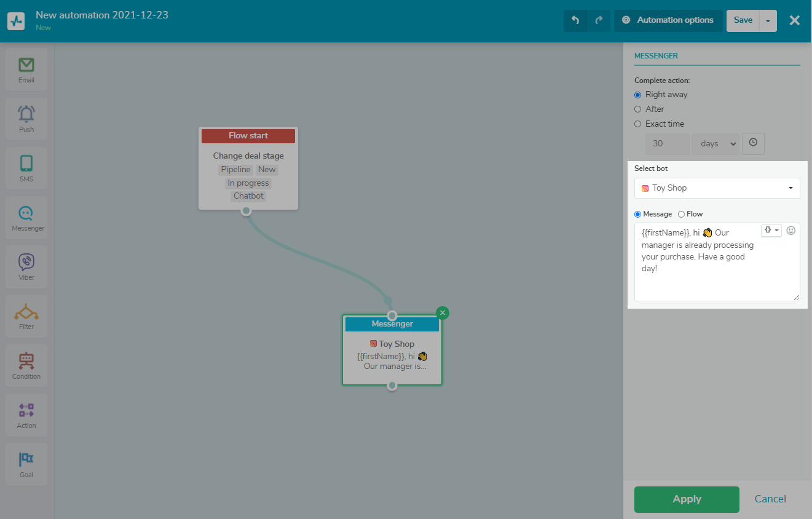Add a Condition element to the flow
Screen dimensions: 812x519
point(26,366)
